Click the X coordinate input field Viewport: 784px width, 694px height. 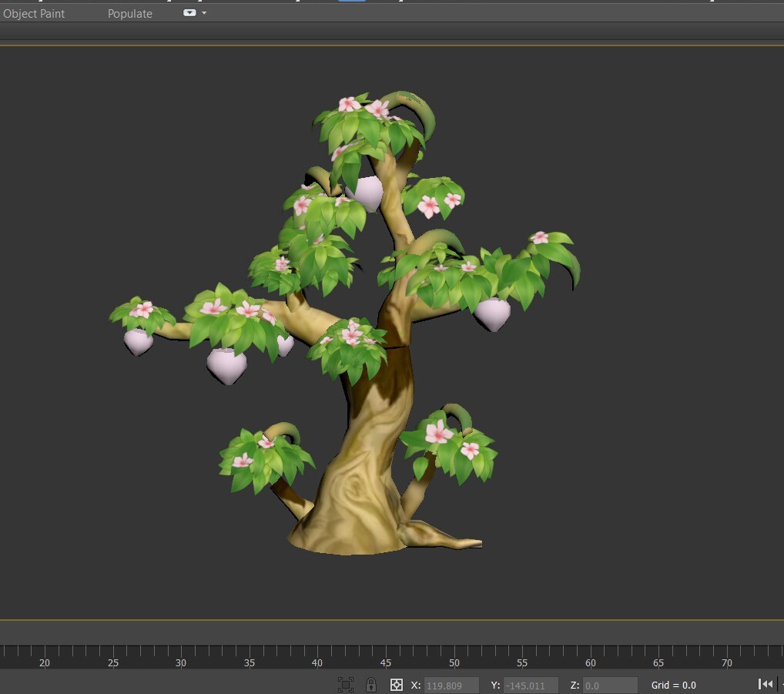(x=454, y=685)
